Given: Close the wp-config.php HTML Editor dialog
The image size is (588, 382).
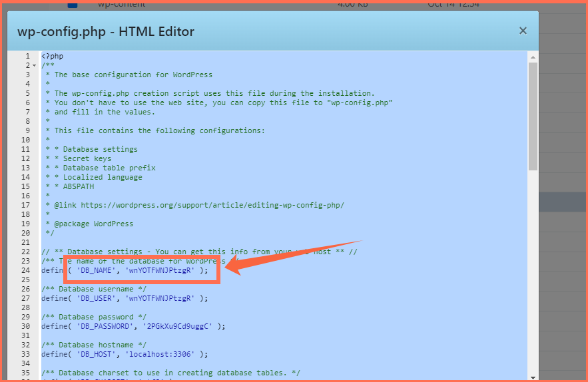Looking at the screenshot, I should tap(523, 31).
